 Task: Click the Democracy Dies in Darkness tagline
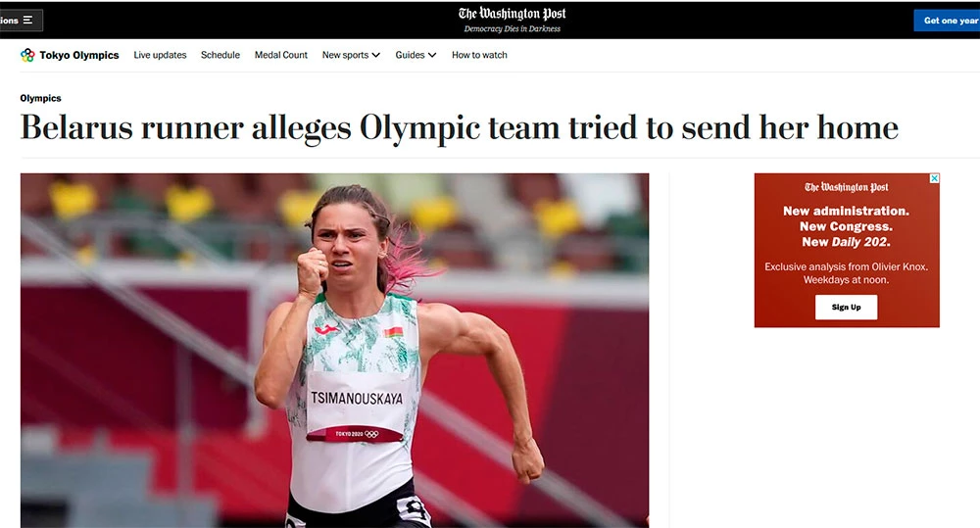512,28
